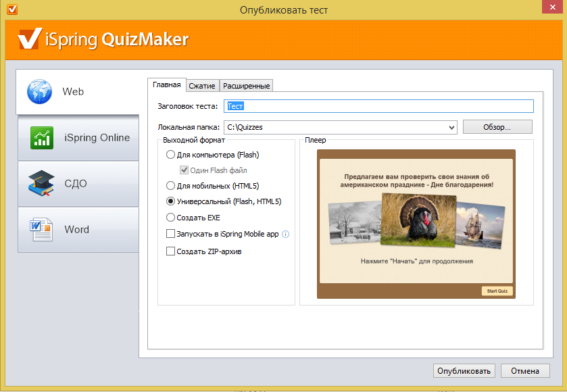
Task: Click the winter village picture in preview
Action: coord(355,222)
